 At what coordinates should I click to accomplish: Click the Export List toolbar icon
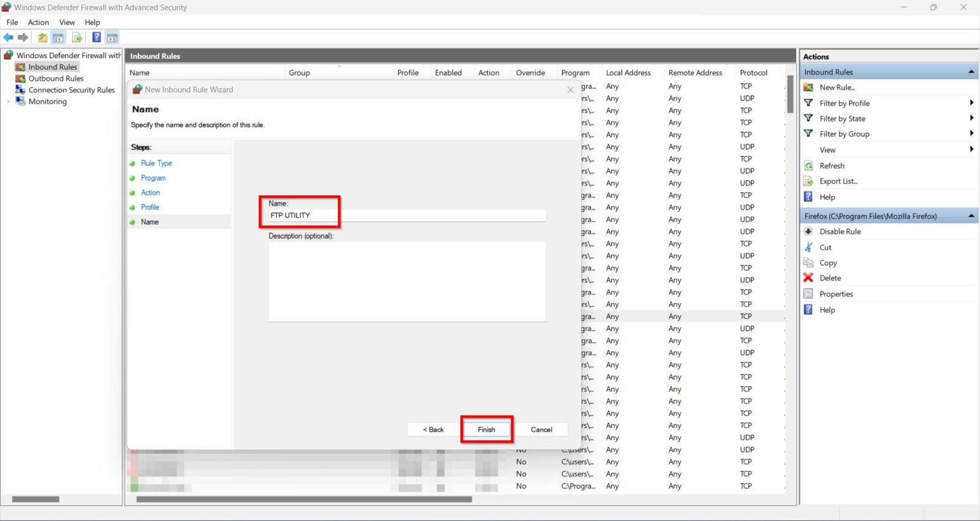point(77,38)
